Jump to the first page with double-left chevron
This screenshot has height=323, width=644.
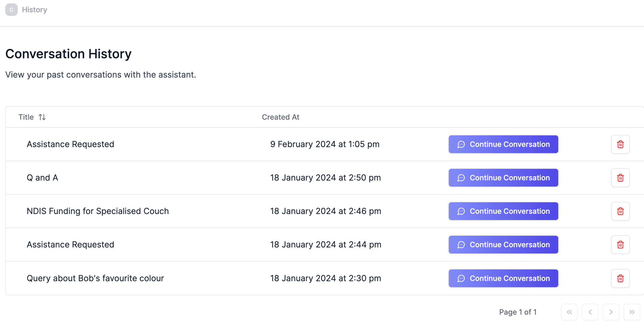click(569, 312)
